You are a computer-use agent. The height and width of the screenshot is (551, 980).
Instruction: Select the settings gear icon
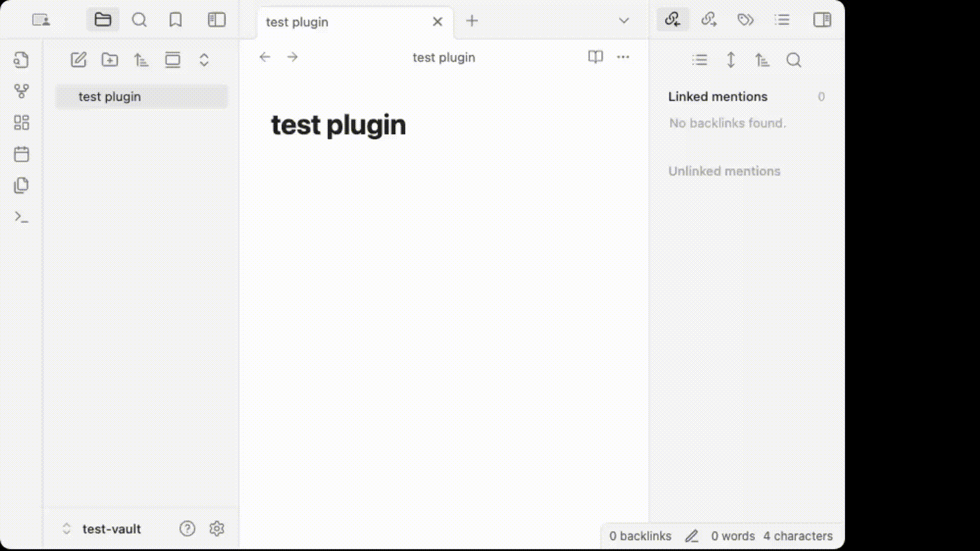pos(217,528)
